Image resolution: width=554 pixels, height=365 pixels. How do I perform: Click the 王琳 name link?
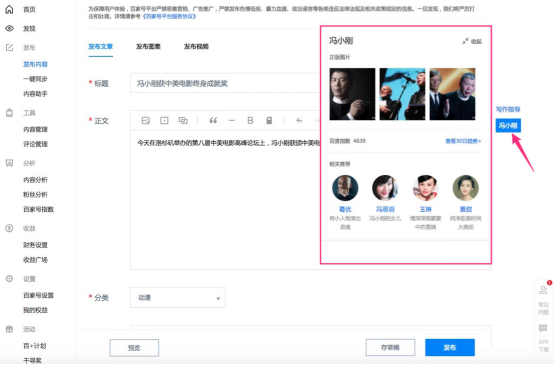click(x=425, y=209)
